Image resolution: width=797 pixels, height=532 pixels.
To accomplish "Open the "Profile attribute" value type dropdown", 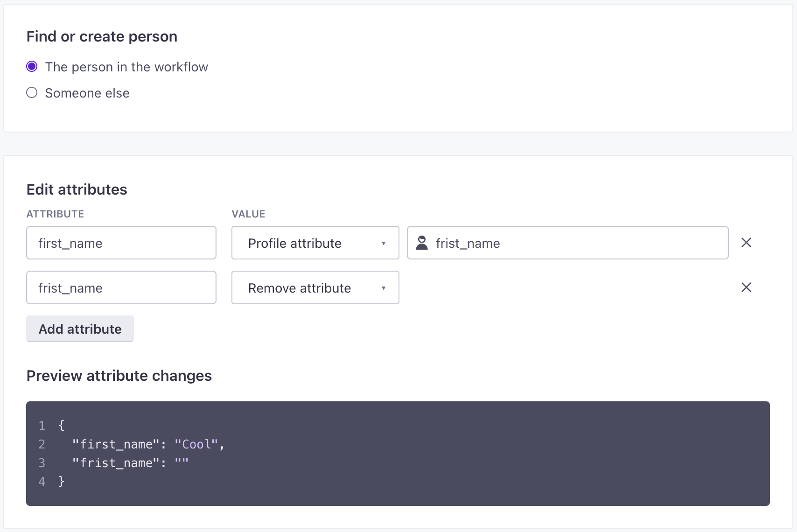I will point(315,243).
